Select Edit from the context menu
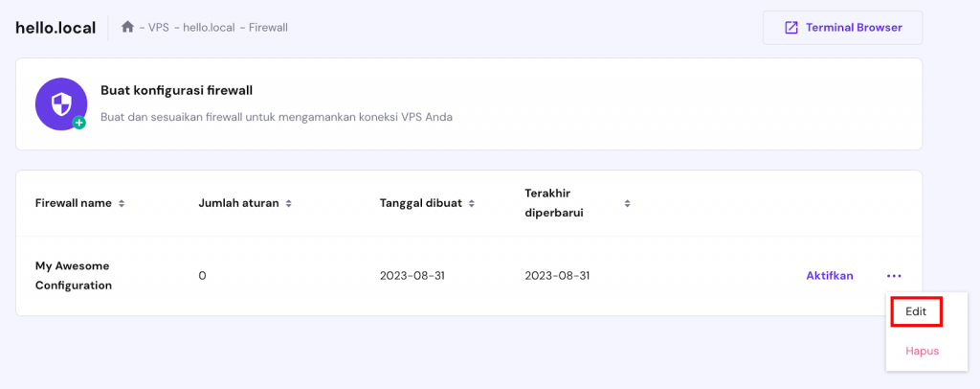 click(x=916, y=311)
